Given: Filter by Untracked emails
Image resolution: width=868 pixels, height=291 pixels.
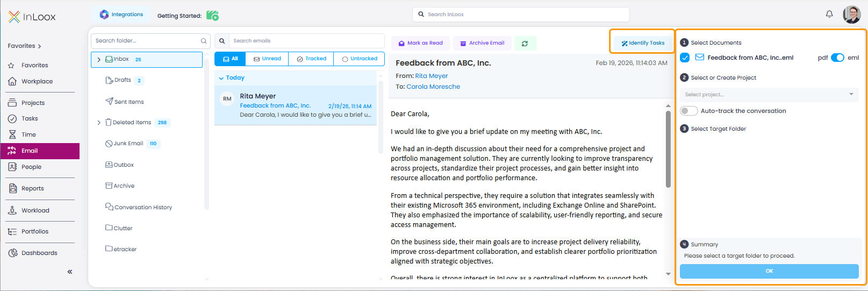Looking at the screenshot, I should point(359,59).
